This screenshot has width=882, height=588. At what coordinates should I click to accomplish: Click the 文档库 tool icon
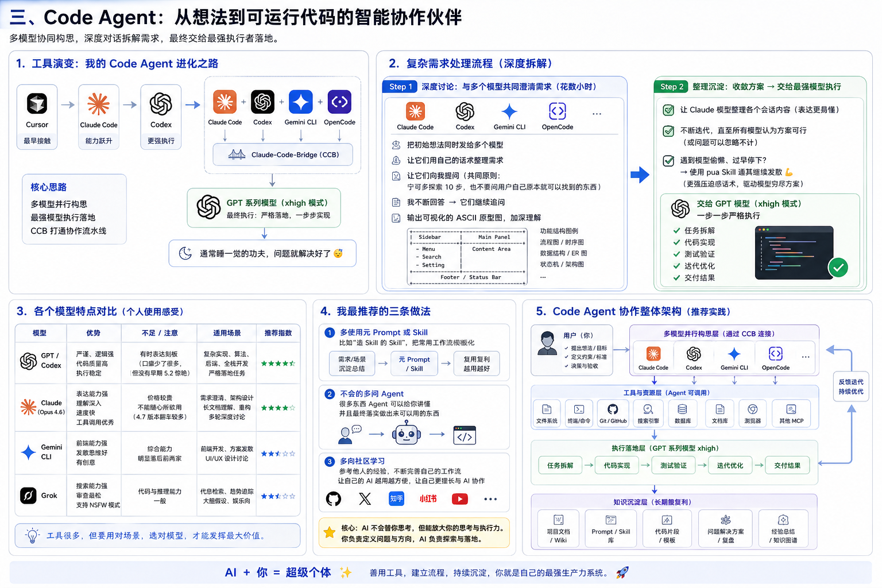tap(719, 409)
